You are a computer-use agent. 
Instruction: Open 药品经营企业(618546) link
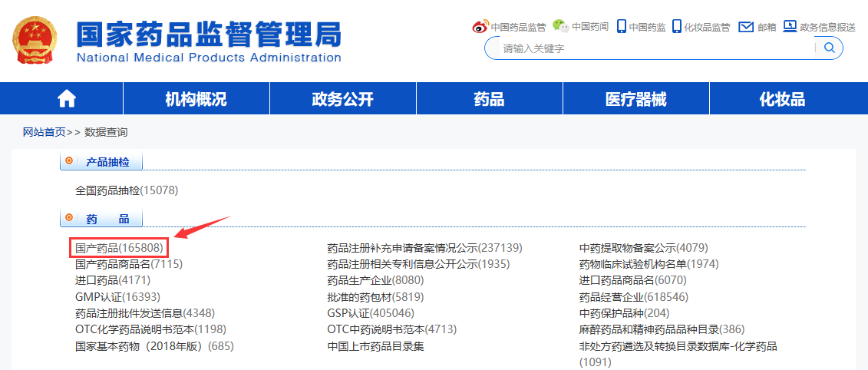(x=633, y=296)
